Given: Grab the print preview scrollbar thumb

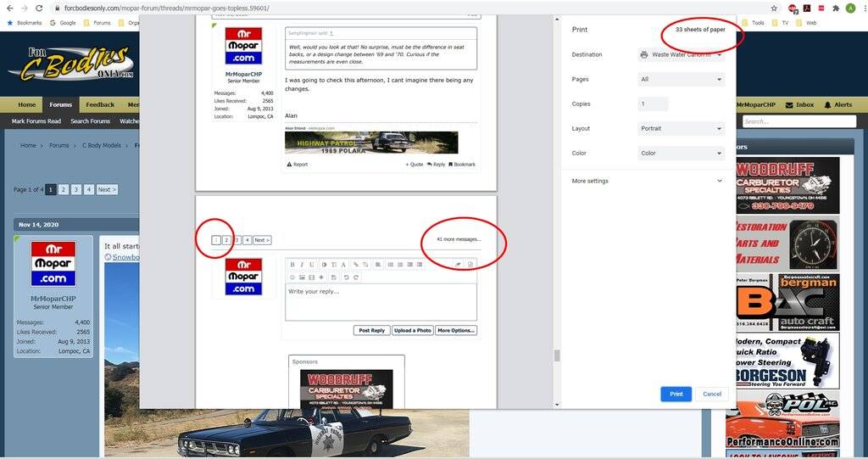Looking at the screenshot, I should 557,355.
